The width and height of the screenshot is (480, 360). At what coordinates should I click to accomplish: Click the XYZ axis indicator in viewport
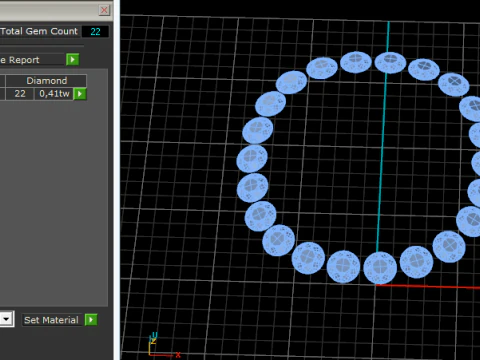pos(163,346)
